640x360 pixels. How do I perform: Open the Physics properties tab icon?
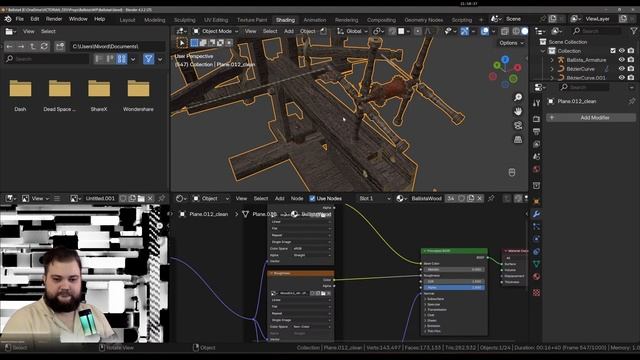(536, 239)
